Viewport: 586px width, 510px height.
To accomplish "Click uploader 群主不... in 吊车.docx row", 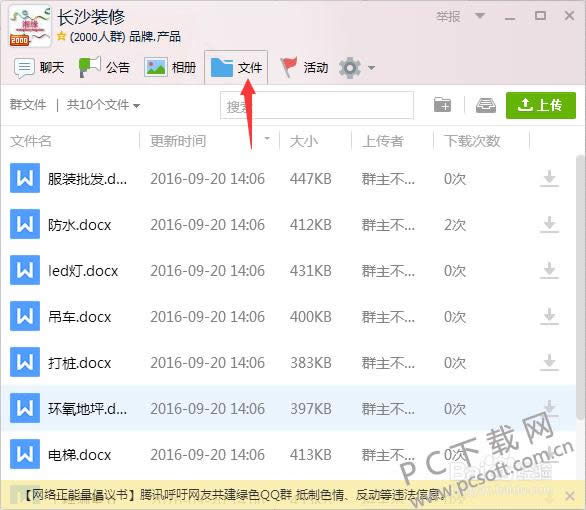I will tap(388, 317).
